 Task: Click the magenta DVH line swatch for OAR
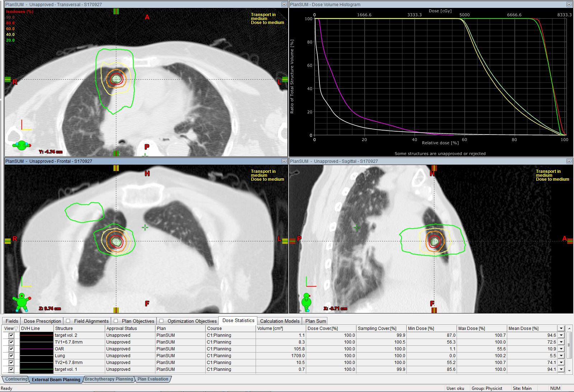point(36,349)
